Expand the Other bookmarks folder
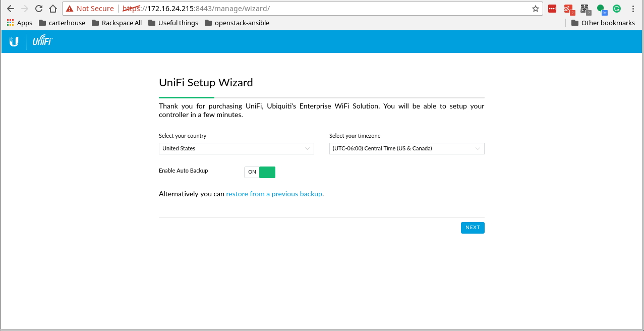The height and width of the screenshot is (331, 644). point(604,22)
